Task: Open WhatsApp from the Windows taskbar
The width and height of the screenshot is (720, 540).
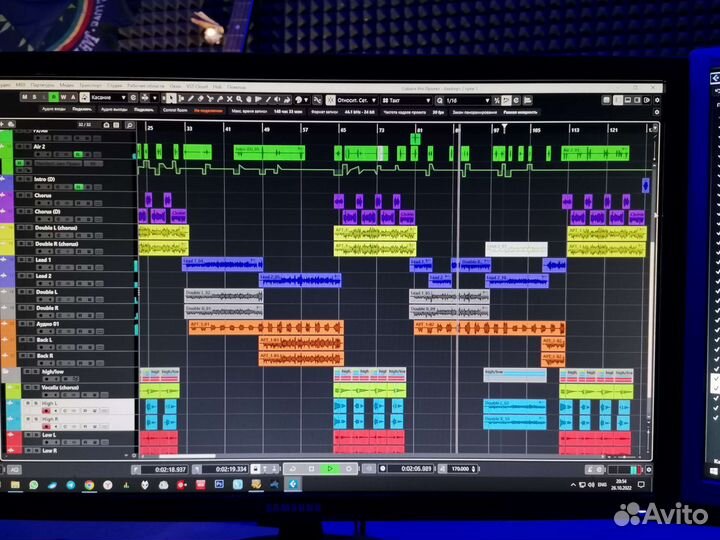Action: (33, 484)
